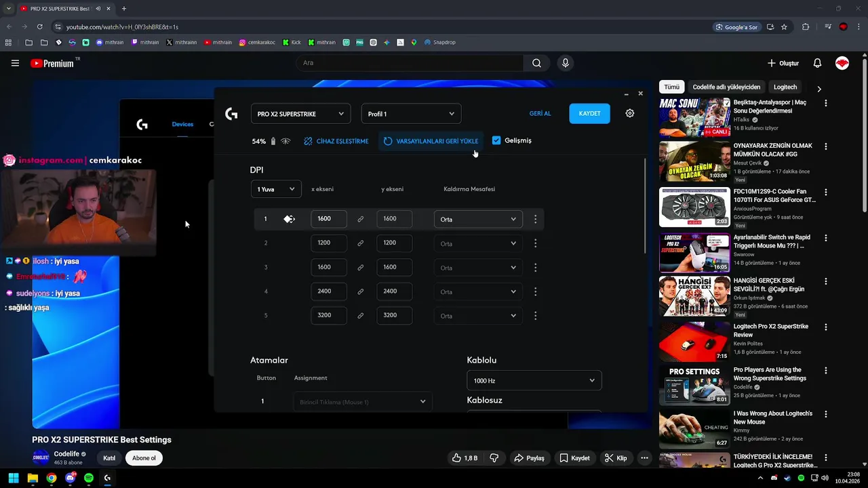Open three-dot menu for DPI row 1
The height and width of the screenshot is (488, 868).
536,219
